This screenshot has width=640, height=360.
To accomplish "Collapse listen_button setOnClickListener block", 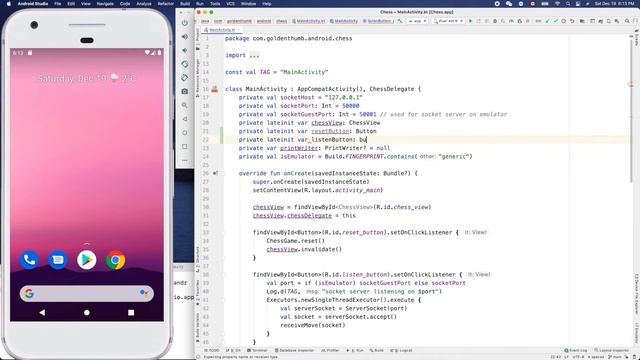I will click(x=224, y=274).
